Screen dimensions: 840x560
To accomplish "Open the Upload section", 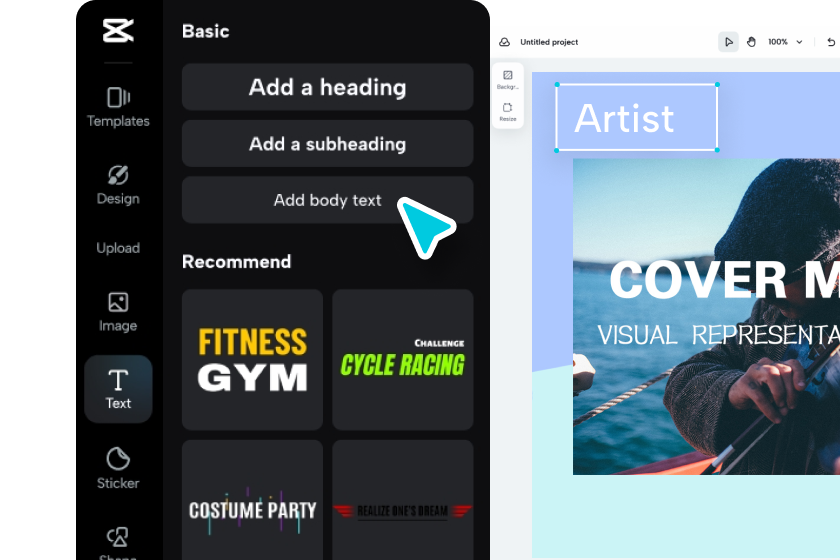I will 118,248.
